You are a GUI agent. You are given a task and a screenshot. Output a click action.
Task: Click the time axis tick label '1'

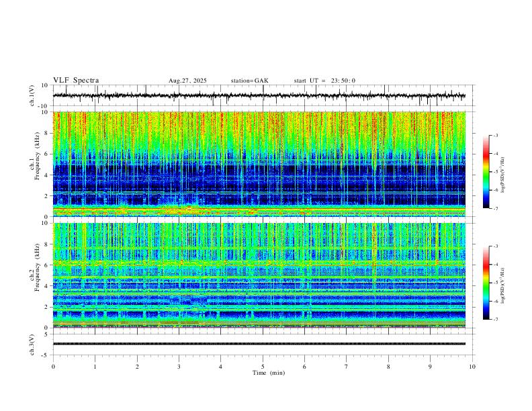95,367
